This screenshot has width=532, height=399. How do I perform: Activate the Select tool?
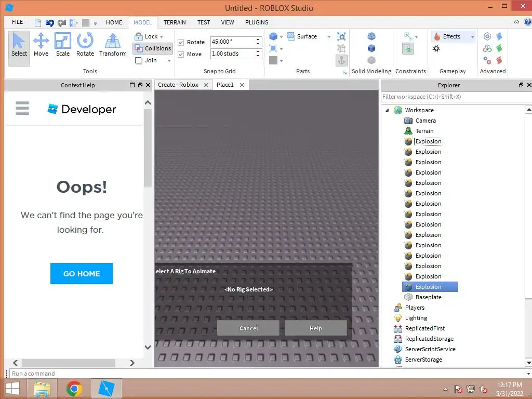coord(19,48)
